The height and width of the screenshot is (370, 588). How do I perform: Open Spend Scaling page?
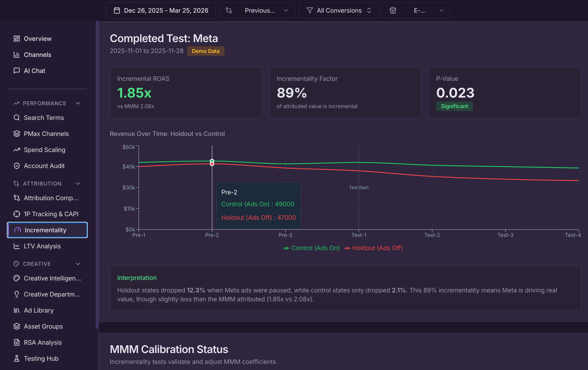[47, 150]
